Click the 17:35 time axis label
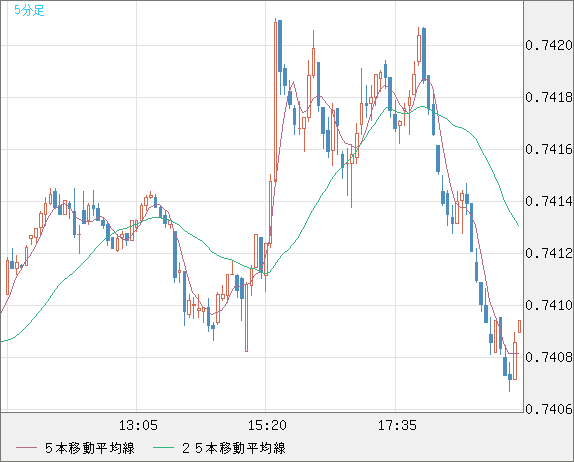Screen dimensions: 574x462 (397, 425)
